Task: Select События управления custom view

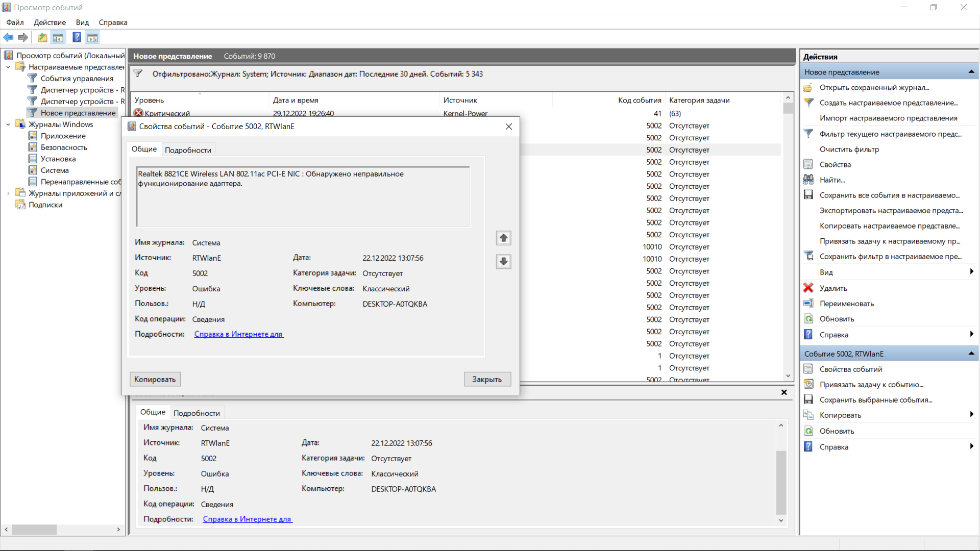Action: click(77, 78)
